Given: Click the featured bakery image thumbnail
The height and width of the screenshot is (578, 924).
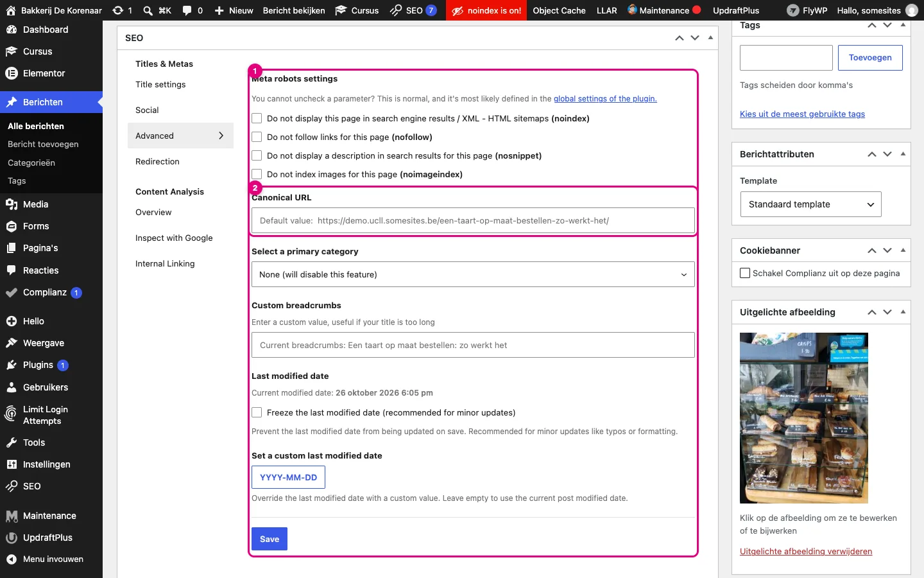Looking at the screenshot, I should (804, 418).
